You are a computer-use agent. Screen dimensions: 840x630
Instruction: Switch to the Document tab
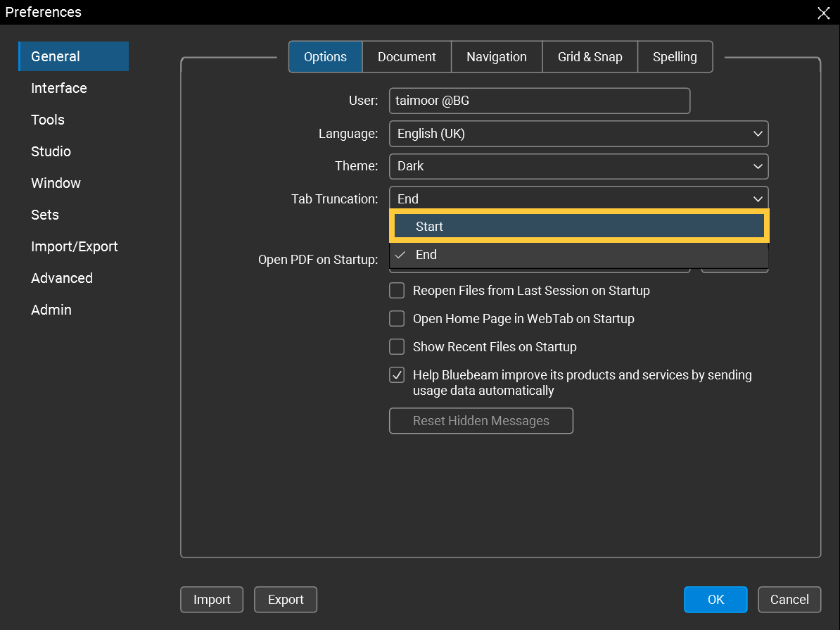pos(407,56)
